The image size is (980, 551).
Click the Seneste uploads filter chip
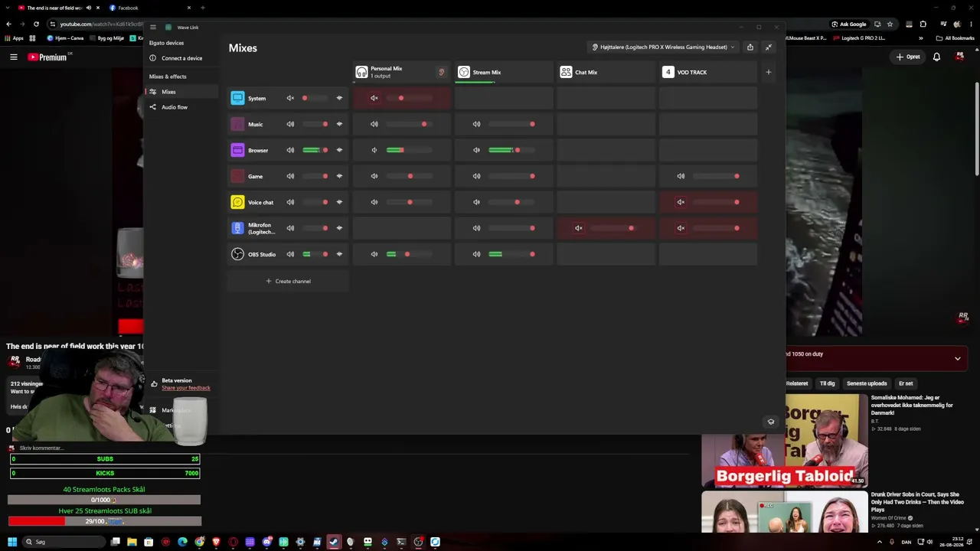click(867, 383)
